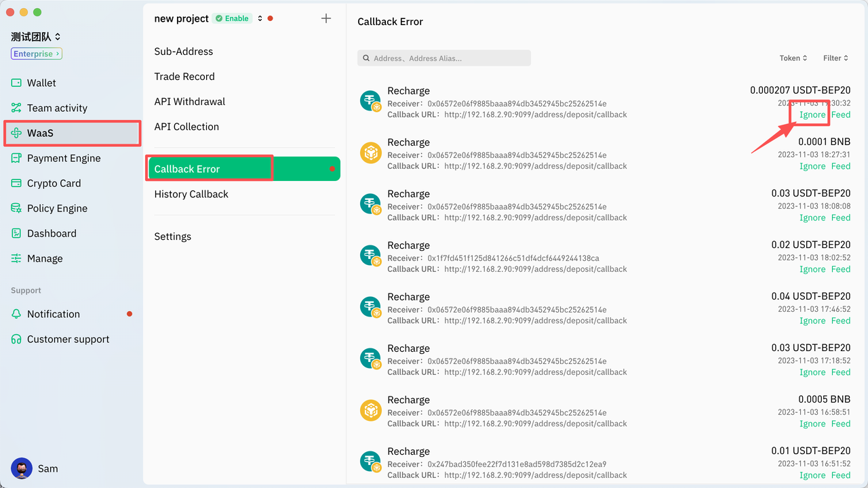Expand the new project selector arrows
The width and height of the screenshot is (868, 488).
click(260, 18)
